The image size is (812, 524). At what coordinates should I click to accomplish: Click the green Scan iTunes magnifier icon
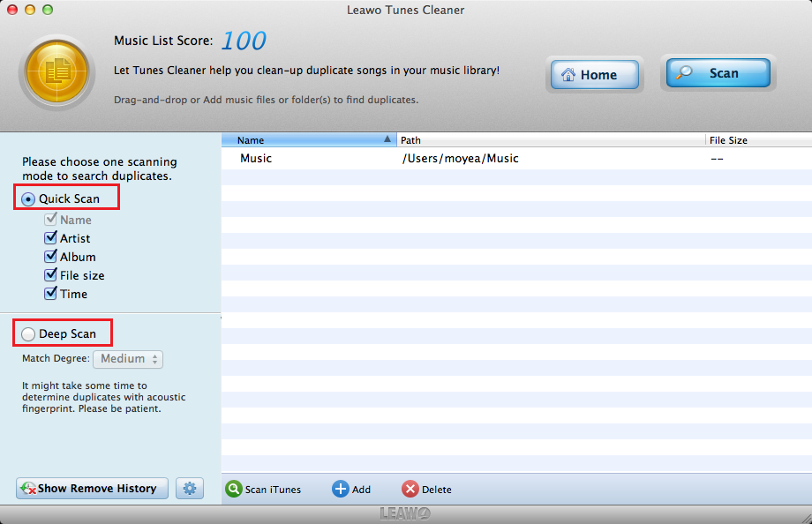pos(234,489)
